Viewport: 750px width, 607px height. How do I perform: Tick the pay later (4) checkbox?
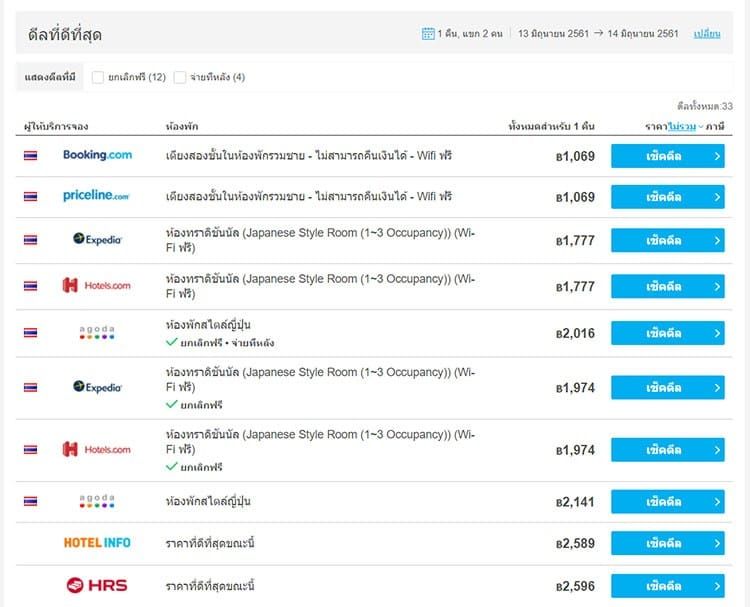click(180, 77)
